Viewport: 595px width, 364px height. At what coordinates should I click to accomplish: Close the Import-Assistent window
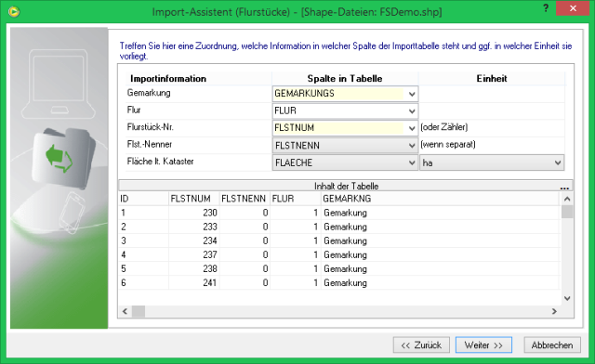click(573, 8)
